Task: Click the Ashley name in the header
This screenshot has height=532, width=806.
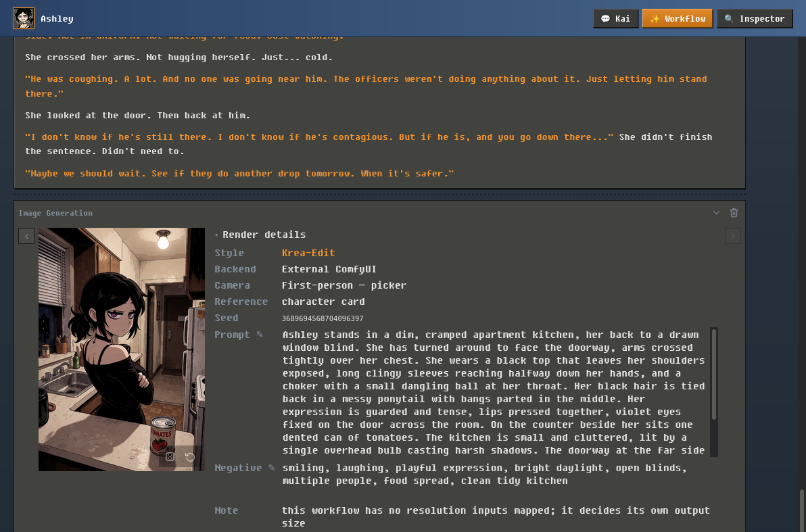Action: tap(57, 18)
